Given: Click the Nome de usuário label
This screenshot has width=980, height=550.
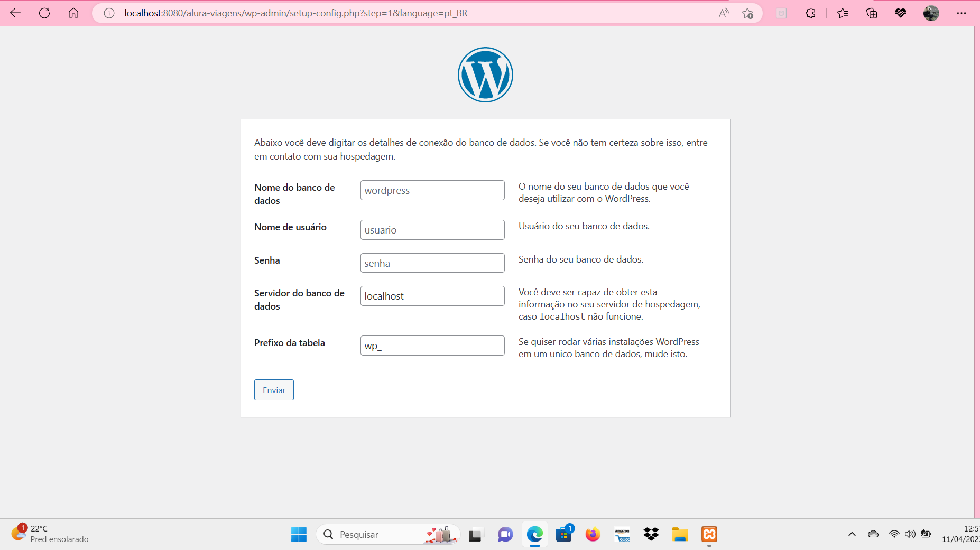Looking at the screenshot, I should click(290, 227).
